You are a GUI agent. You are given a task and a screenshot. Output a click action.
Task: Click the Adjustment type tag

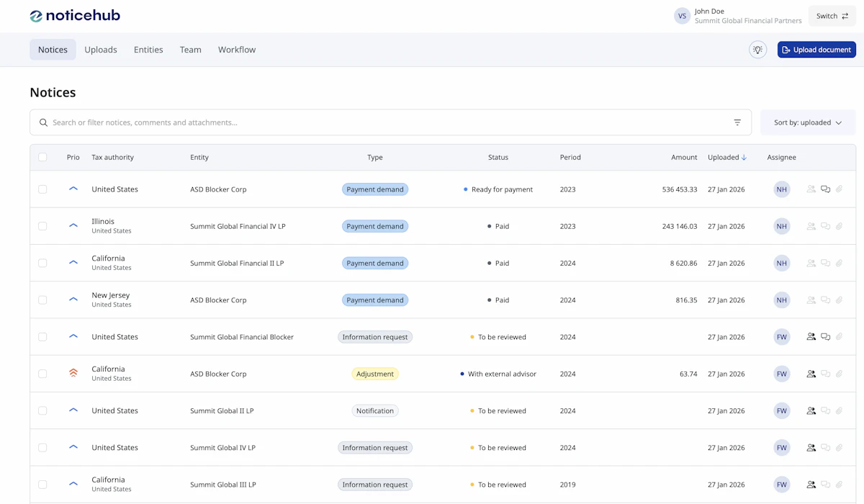[375, 374]
